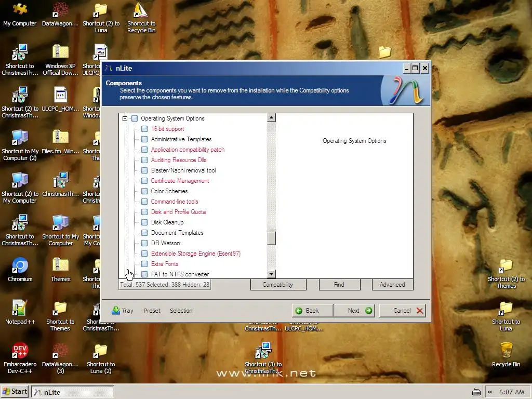Image resolution: width=532 pixels, height=399 pixels.
Task: Select the Command-line tools row
Action: pos(175,202)
